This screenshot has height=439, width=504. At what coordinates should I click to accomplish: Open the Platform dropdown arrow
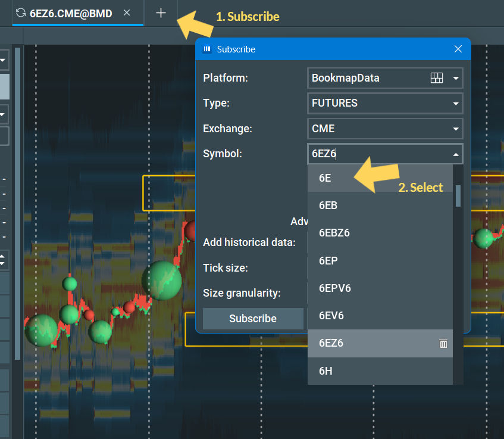point(456,78)
